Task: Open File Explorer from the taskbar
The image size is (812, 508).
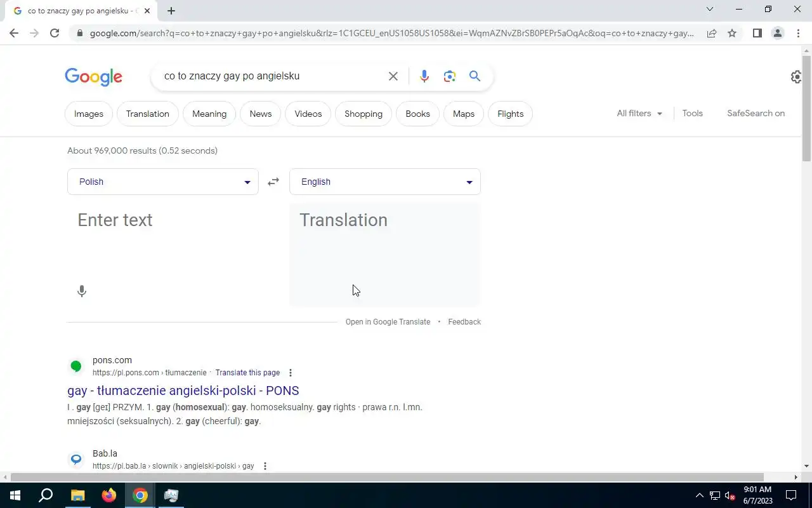Action: [77, 495]
